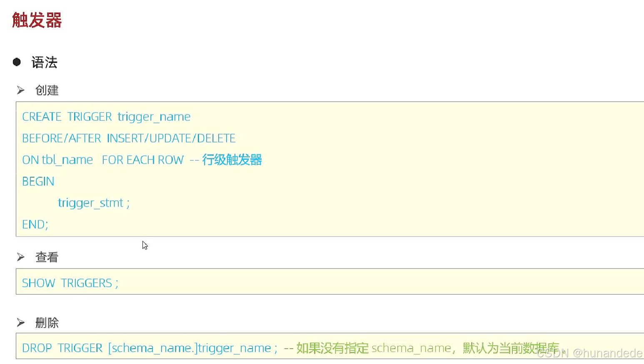Click the 语法 heading text

coord(44,62)
